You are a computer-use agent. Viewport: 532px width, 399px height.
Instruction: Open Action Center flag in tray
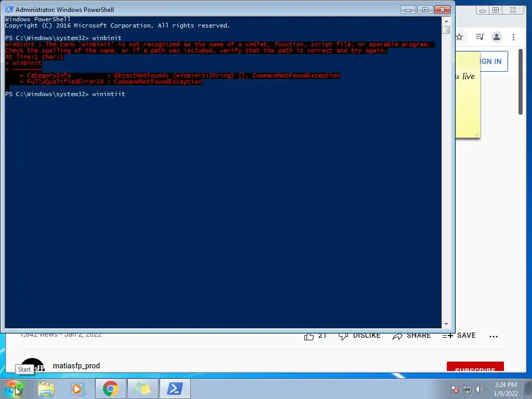pos(455,389)
